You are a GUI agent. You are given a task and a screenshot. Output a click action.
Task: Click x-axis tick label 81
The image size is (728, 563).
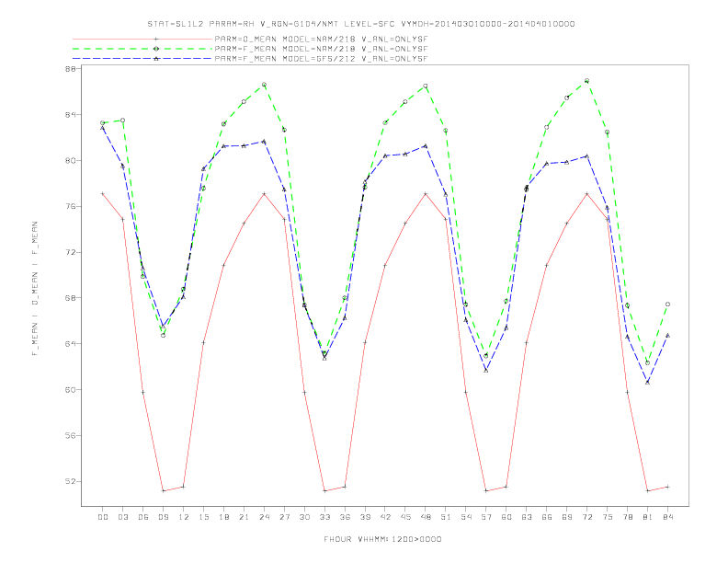(648, 517)
